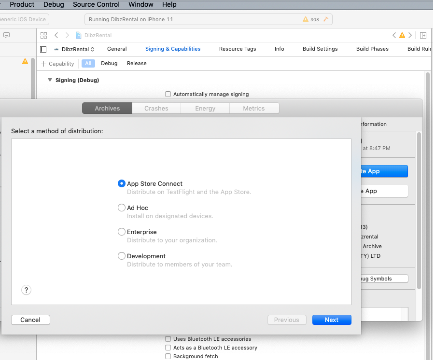Cancel the distribution dialog
Viewport: 433px width, 360px height.
click(31, 320)
